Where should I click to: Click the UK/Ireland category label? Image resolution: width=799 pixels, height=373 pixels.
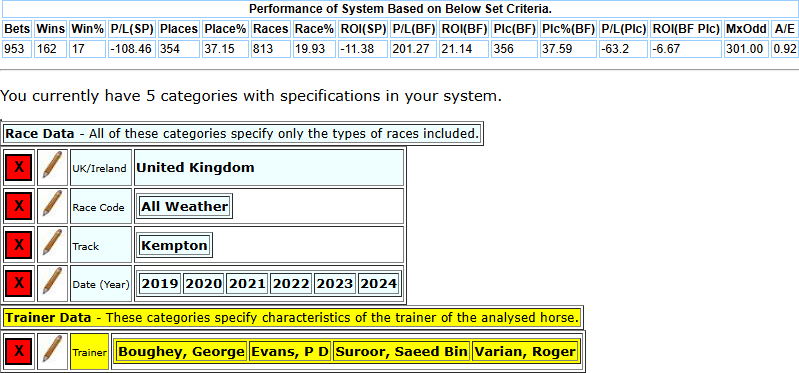(x=101, y=168)
